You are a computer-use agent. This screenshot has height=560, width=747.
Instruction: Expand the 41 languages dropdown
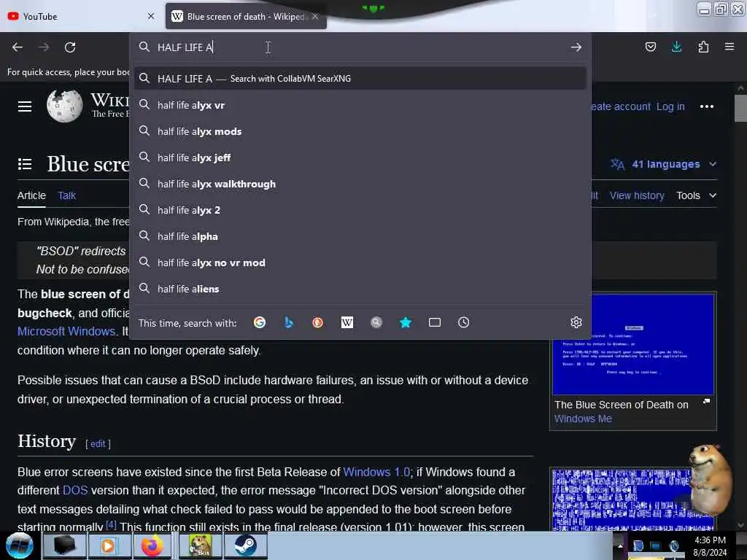click(x=664, y=164)
